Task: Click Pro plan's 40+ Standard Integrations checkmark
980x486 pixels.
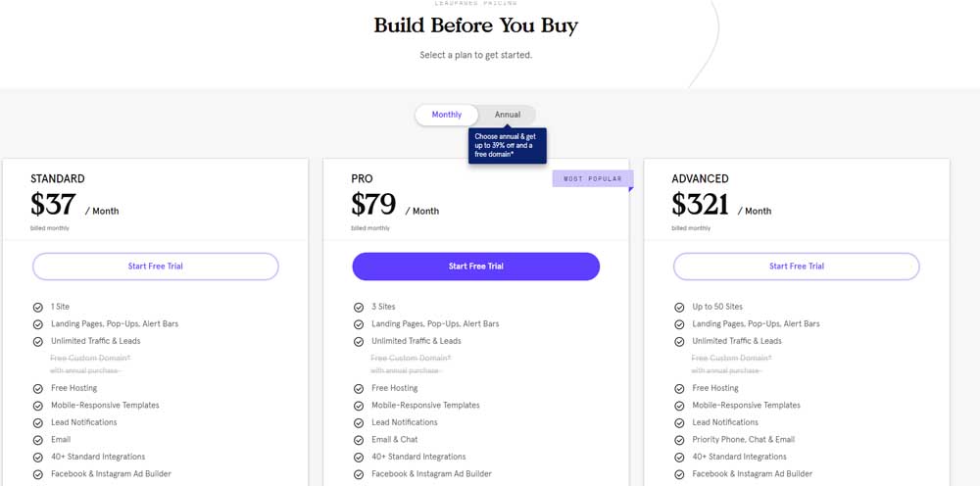Action: coord(359,457)
